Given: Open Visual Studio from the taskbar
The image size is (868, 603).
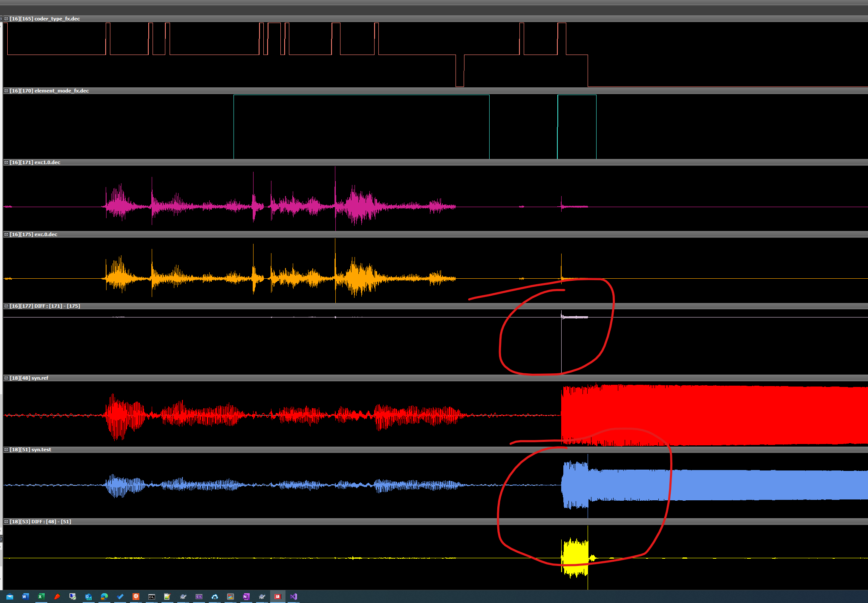Looking at the screenshot, I should pos(293,597).
